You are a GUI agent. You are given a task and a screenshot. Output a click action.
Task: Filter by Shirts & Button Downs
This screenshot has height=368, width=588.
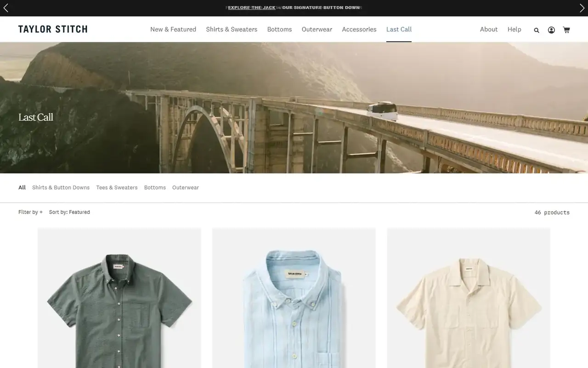(x=61, y=188)
